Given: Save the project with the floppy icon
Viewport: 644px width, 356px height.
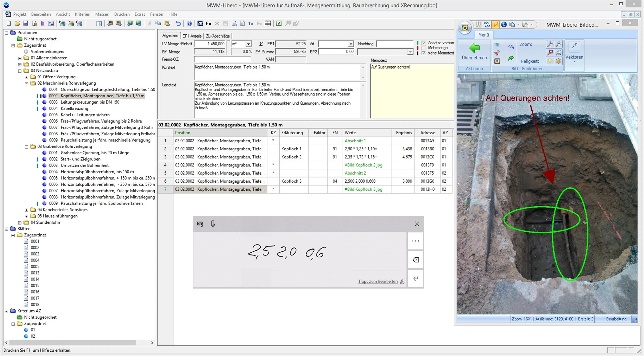Looking at the screenshot, I should coord(26,24).
